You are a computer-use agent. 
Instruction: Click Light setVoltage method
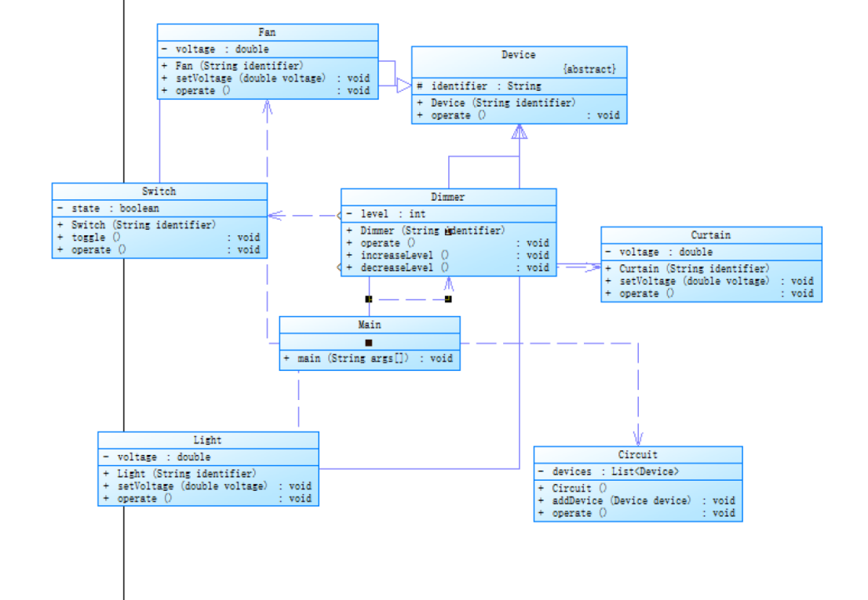pyautogui.click(x=208, y=486)
